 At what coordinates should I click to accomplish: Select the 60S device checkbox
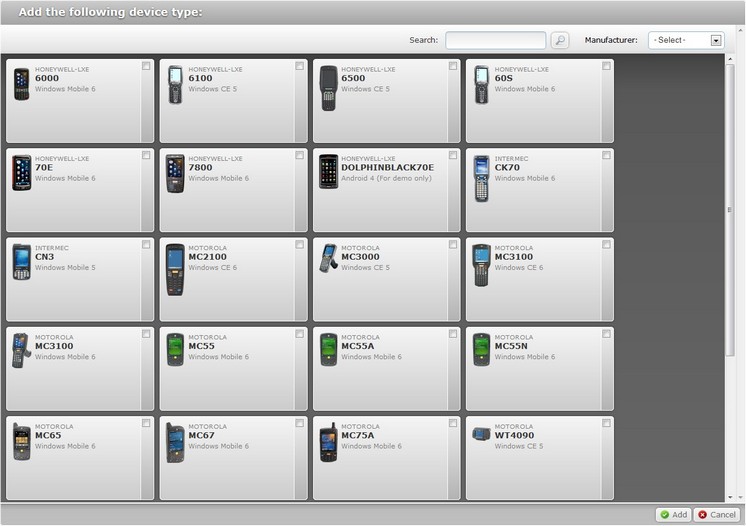point(606,66)
